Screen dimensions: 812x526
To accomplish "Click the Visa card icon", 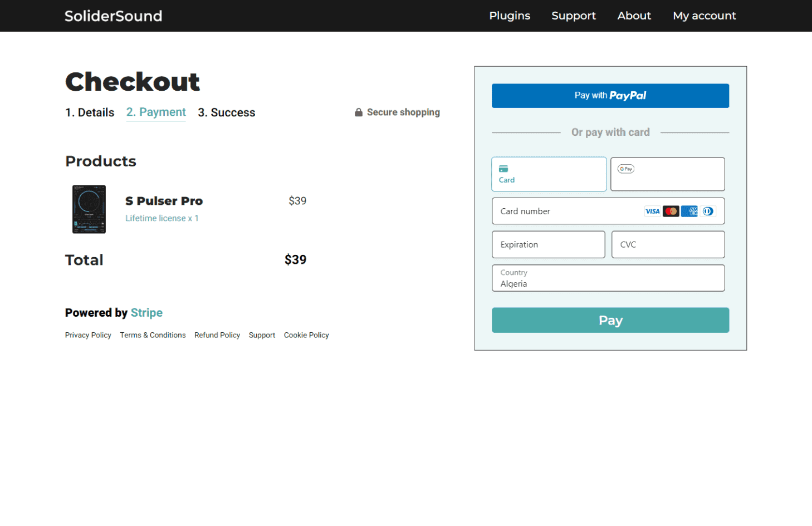I will tap(652, 212).
